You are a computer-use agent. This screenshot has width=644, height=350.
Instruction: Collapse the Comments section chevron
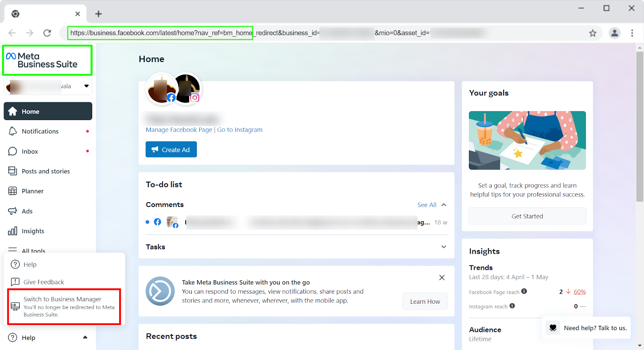point(444,205)
